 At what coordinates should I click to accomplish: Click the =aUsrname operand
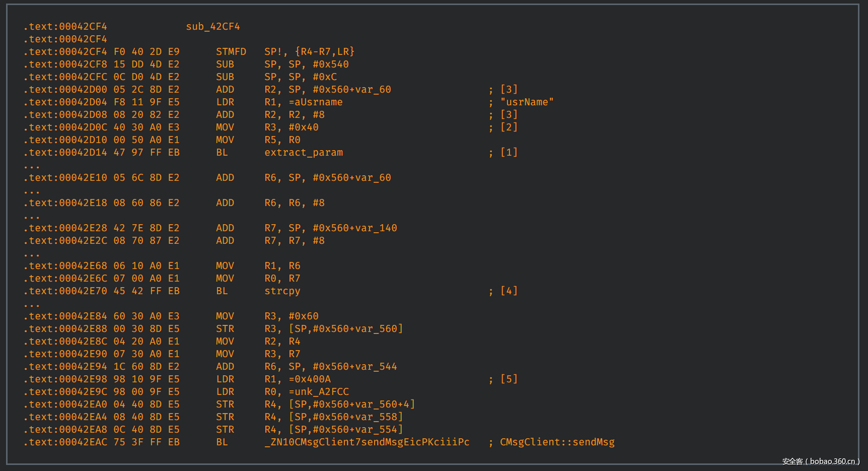pyautogui.click(x=316, y=102)
